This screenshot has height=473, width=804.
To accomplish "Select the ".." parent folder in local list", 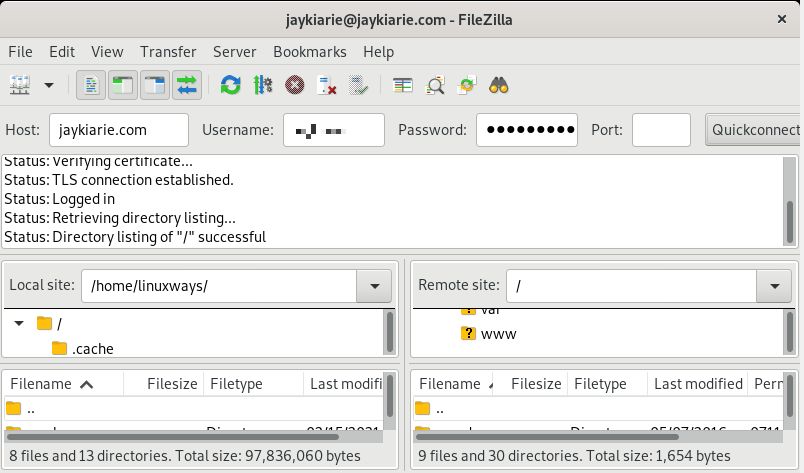I will [x=194, y=409].
